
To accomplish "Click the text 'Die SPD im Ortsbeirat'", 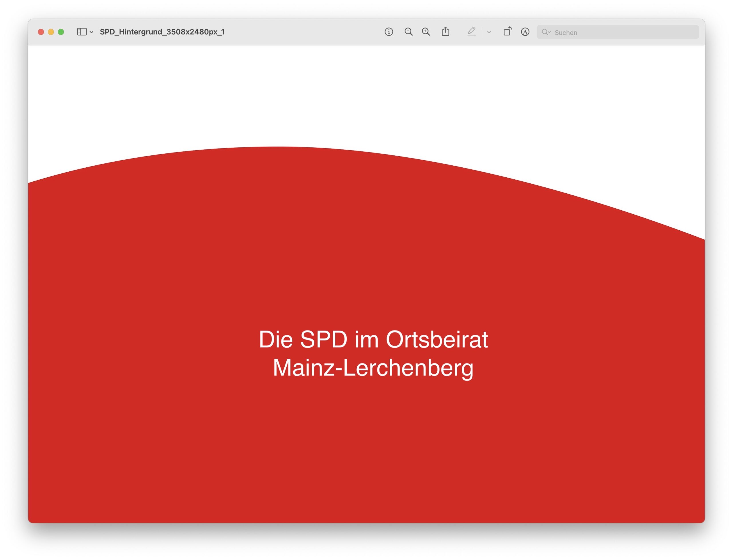I will click(x=373, y=340).
